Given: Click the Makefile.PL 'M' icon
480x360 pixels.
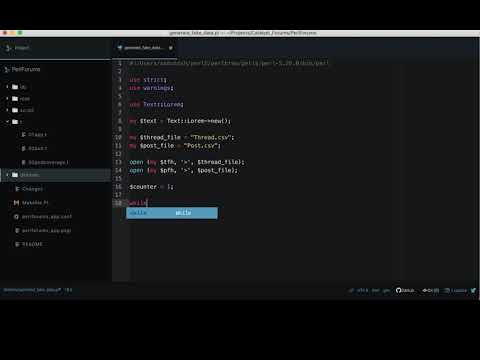Looking at the screenshot, I should click(16, 203).
